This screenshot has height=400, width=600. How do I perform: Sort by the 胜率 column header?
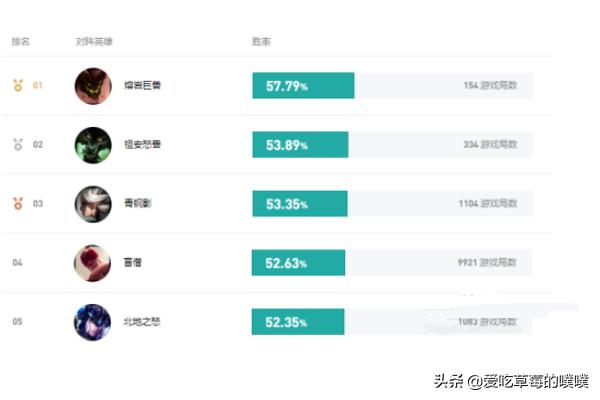pyautogui.click(x=261, y=41)
